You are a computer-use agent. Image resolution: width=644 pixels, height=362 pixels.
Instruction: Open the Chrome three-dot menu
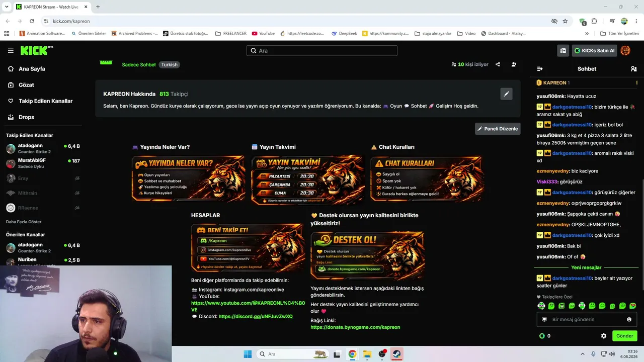point(636,21)
